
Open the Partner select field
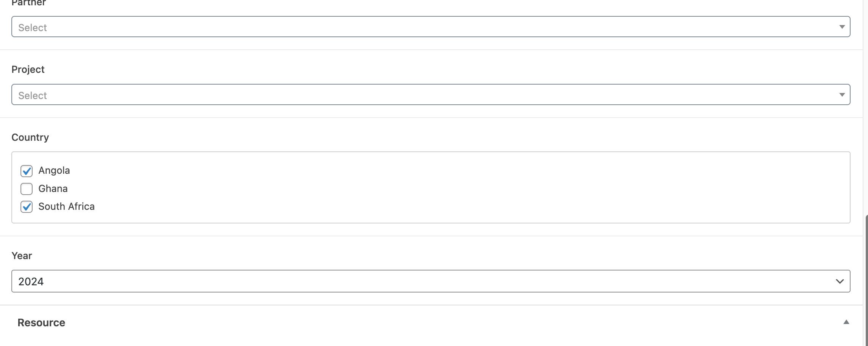(417, 27)
